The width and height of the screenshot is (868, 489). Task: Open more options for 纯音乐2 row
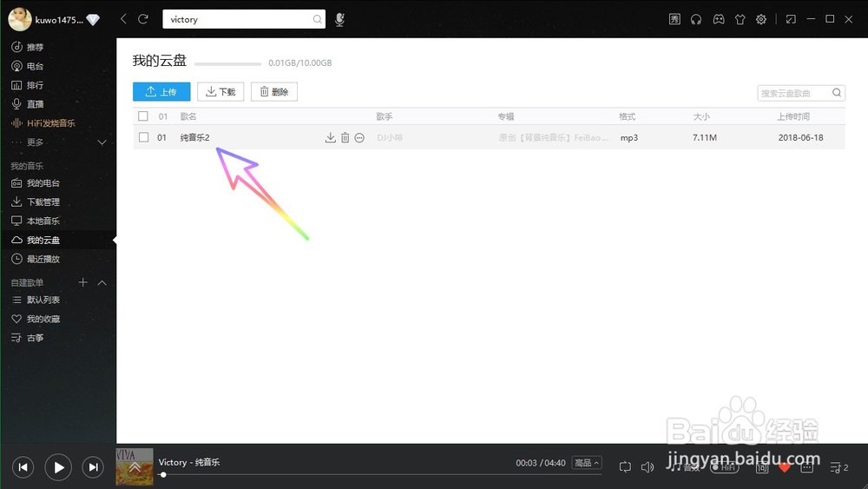pos(359,137)
